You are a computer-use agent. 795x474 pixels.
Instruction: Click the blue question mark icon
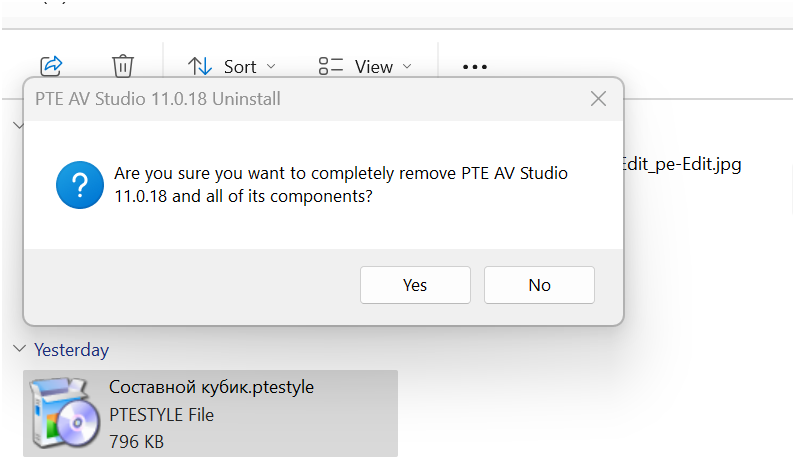click(x=80, y=185)
